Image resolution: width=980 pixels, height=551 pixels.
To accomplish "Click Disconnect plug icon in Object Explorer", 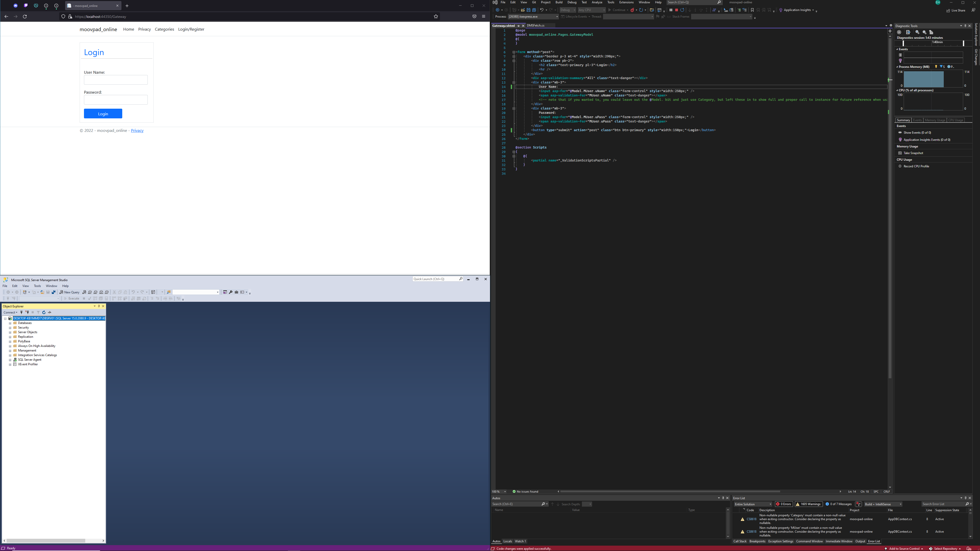I will tap(27, 312).
